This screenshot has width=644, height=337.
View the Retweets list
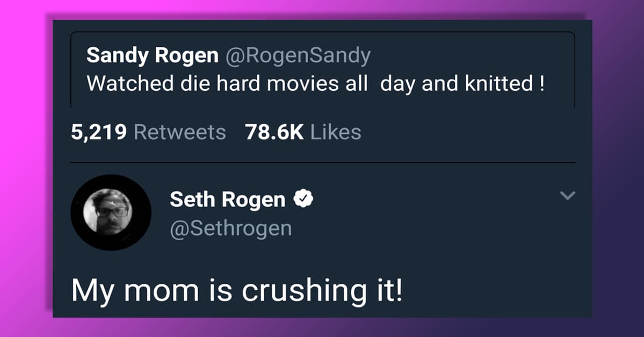coord(179,132)
